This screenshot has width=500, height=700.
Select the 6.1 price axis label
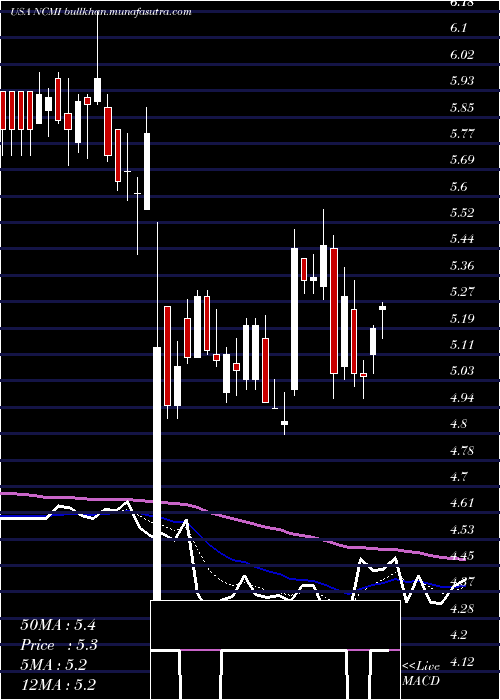(x=458, y=28)
